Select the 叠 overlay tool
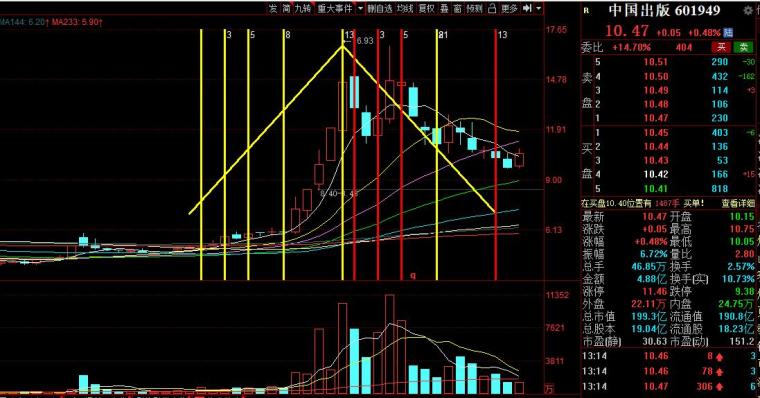The image size is (760, 398). 444,9
